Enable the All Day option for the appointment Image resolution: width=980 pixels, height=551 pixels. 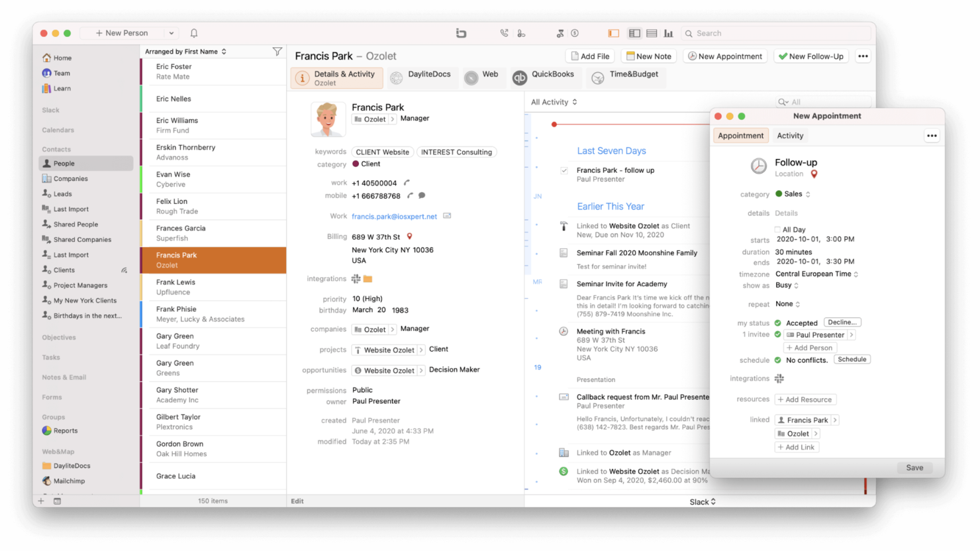[777, 228]
